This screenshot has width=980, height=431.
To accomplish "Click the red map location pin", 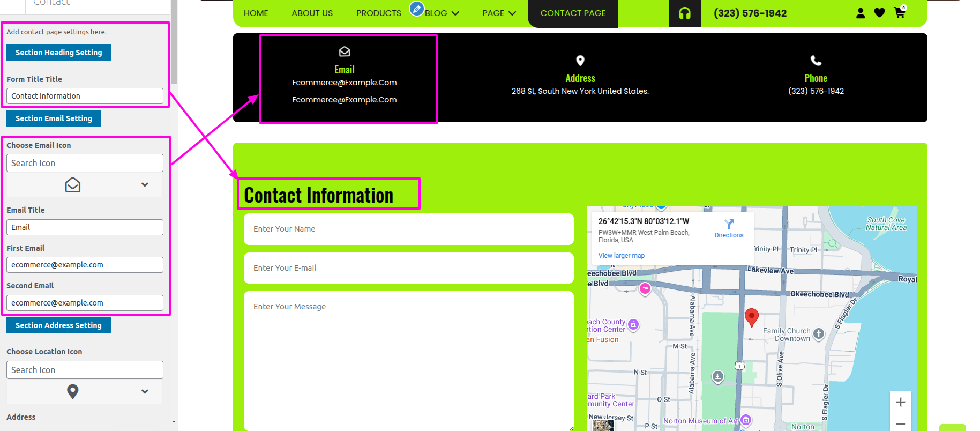I will coord(752,316).
